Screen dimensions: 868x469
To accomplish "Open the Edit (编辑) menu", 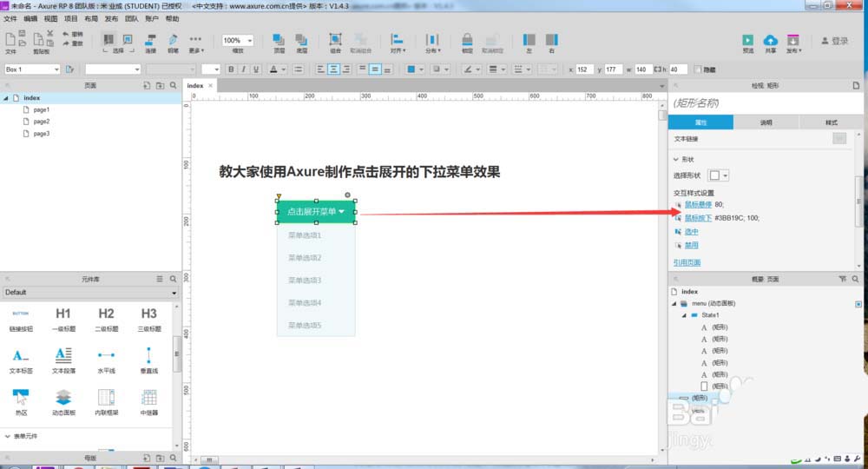I will [30, 19].
